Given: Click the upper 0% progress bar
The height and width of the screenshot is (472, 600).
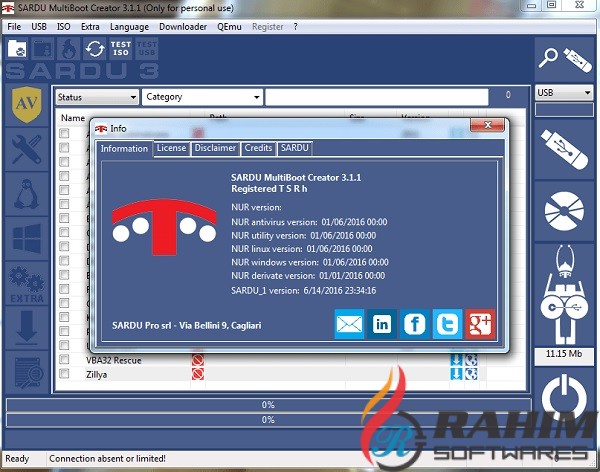Looking at the screenshot, I should pos(268,405).
